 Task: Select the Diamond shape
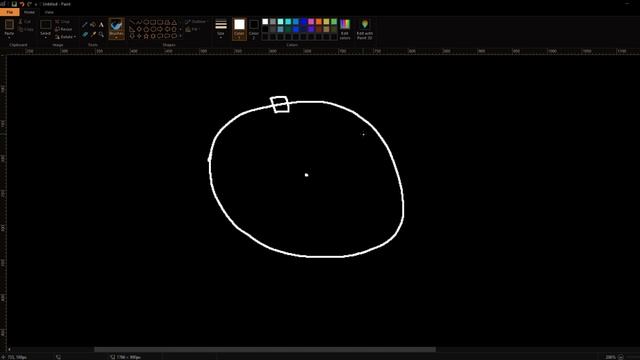pos(139,29)
